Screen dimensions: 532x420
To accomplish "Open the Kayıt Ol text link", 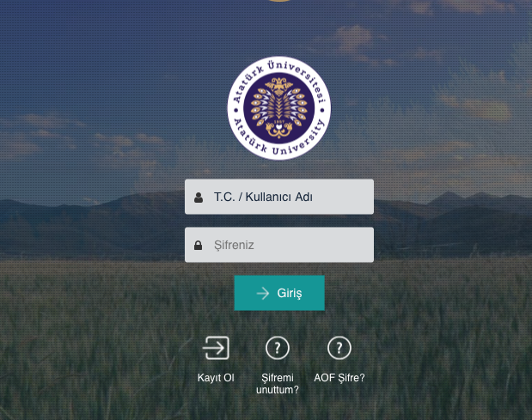I will click(216, 378).
